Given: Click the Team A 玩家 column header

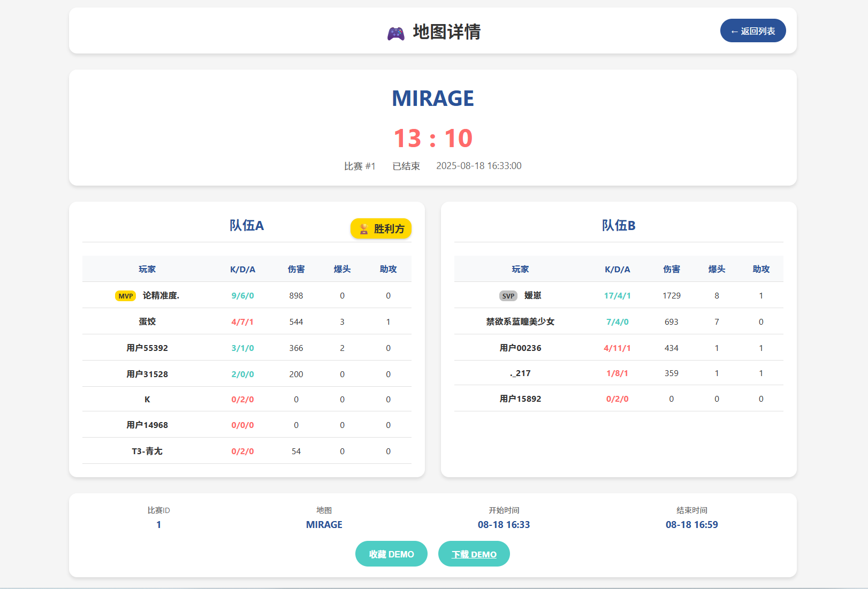Looking at the screenshot, I should click(x=147, y=269).
